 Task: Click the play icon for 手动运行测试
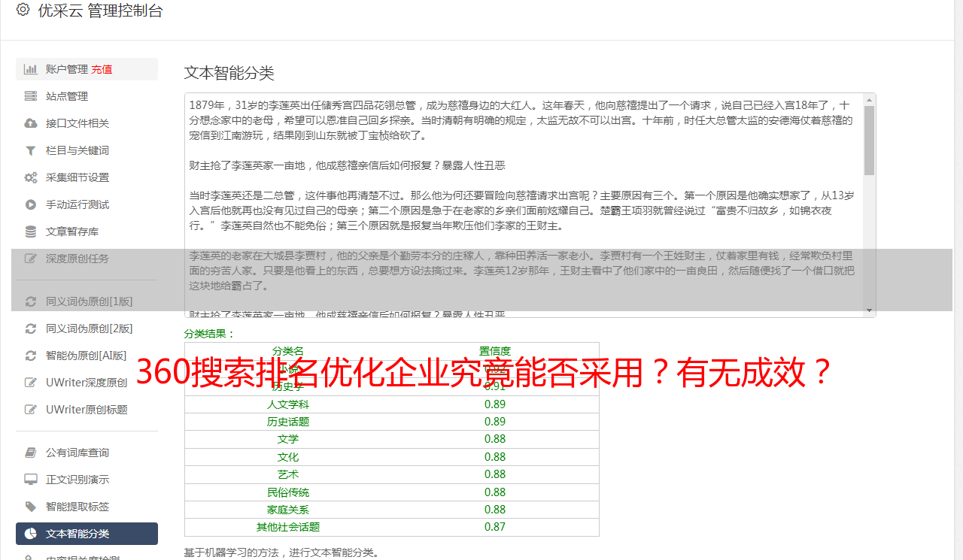click(x=31, y=204)
